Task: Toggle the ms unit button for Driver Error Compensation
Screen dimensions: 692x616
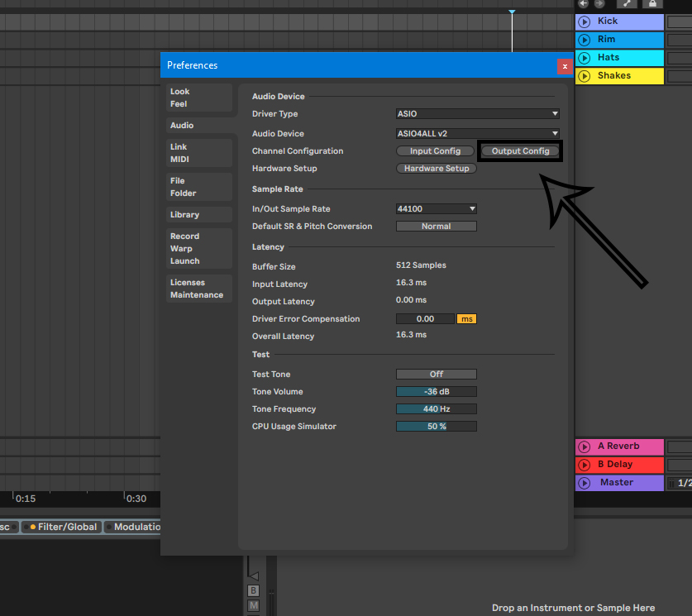Action: tap(466, 319)
